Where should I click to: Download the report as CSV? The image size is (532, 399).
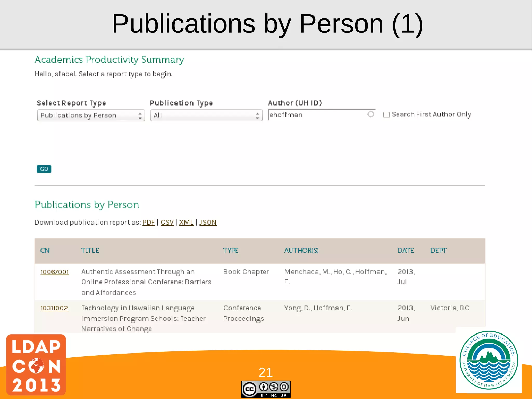pos(167,223)
